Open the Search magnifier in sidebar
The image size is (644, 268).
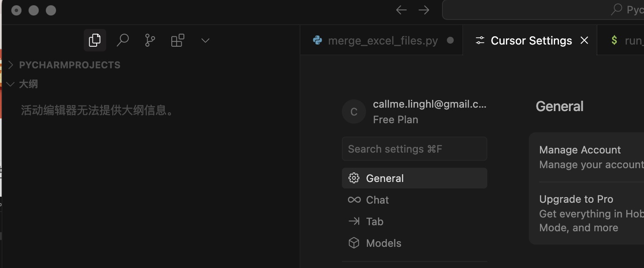(123, 41)
